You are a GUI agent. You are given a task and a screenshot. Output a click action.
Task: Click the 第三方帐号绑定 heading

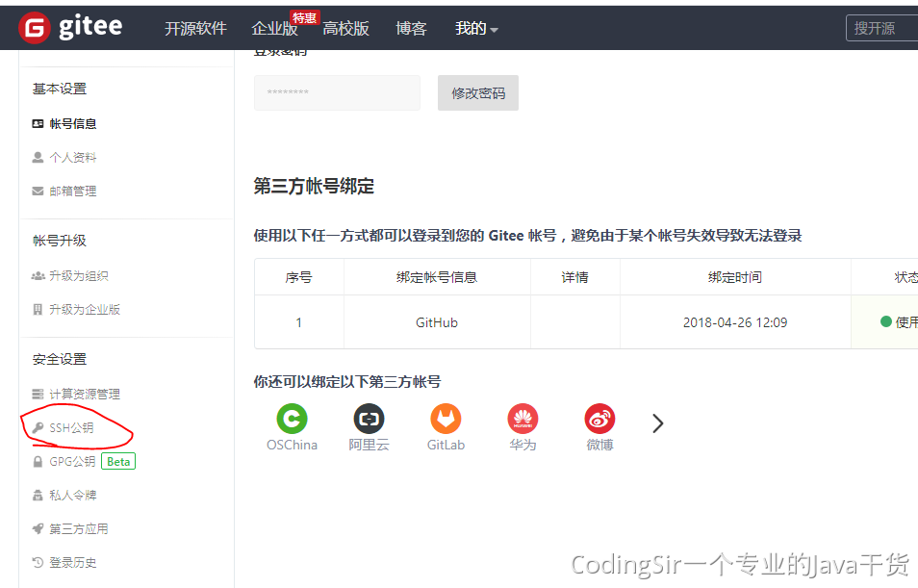[x=314, y=187]
